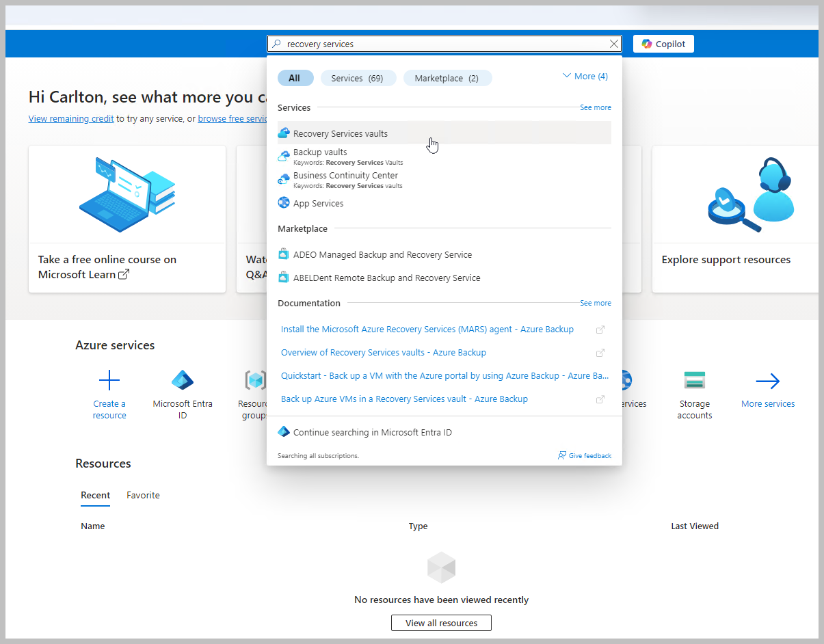
Task: Click View all resources button
Action: click(441, 623)
